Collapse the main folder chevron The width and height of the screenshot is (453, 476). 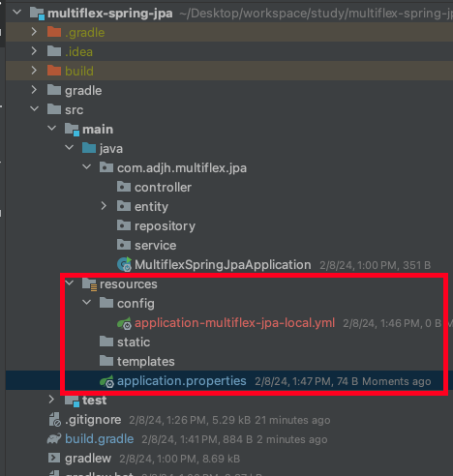point(51,129)
